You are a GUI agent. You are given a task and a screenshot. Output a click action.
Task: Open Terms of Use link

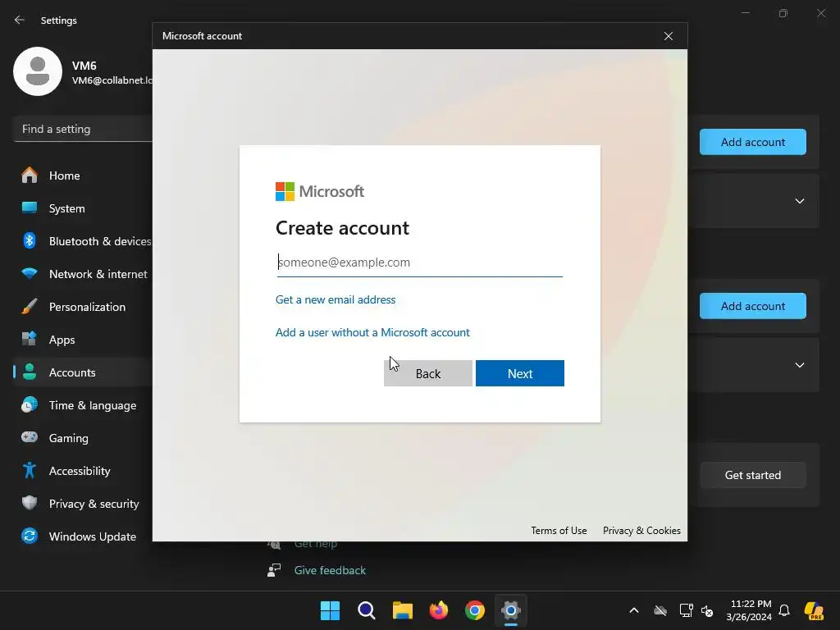tap(559, 531)
